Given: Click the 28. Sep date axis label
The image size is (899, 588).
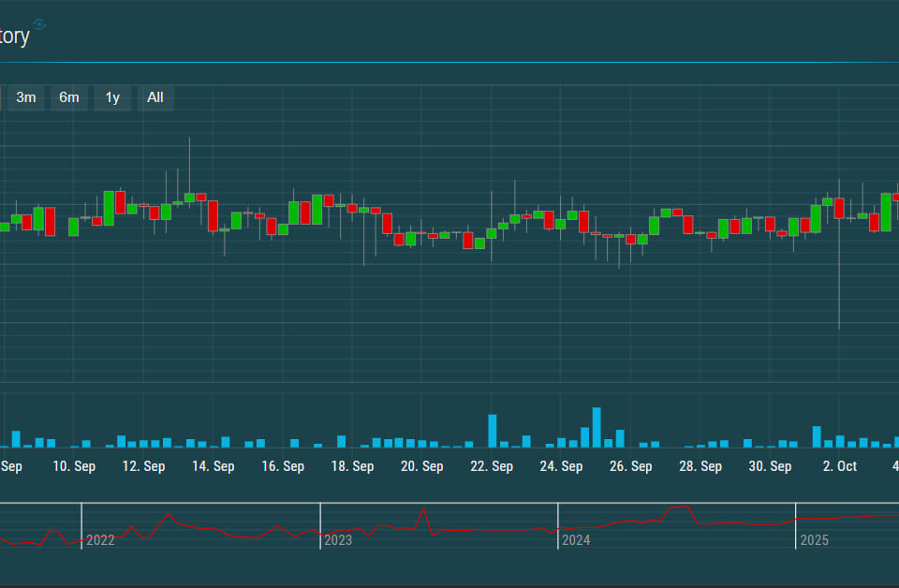Looking at the screenshot, I should pyautogui.click(x=700, y=466).
